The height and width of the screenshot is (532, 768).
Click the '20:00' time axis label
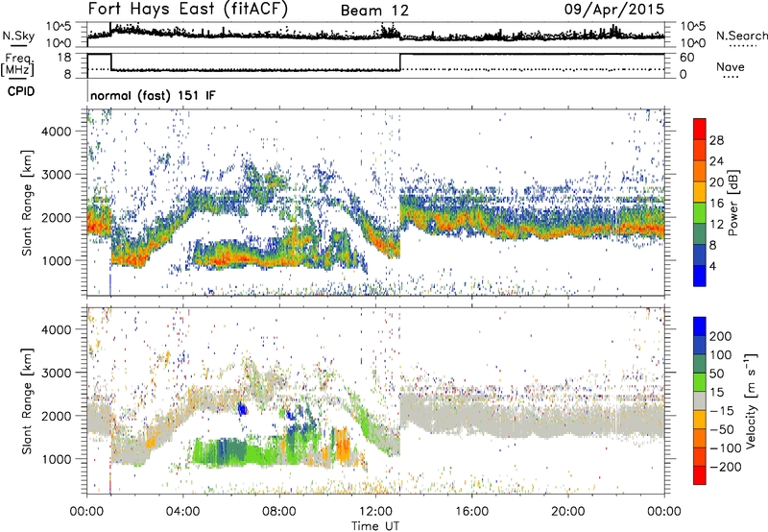(x=567, y=512)
